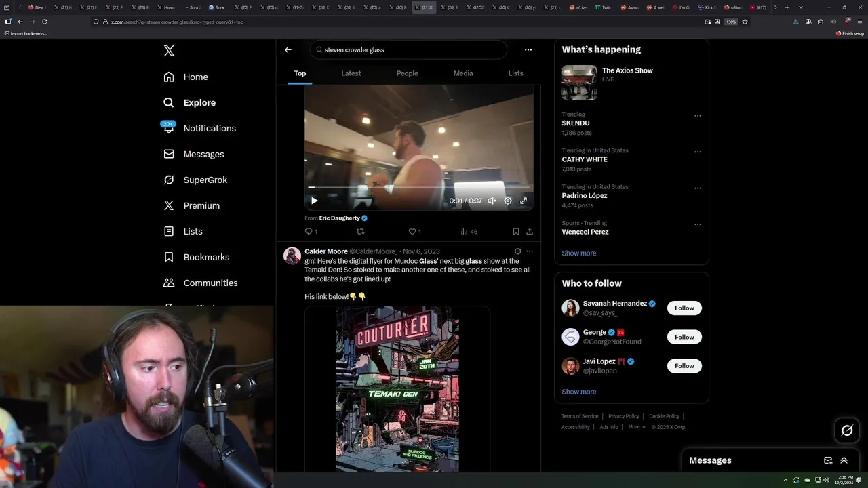Open Calder Moore's name link
This screenshot has height=488, width=868.
click(x=326, y=251)
